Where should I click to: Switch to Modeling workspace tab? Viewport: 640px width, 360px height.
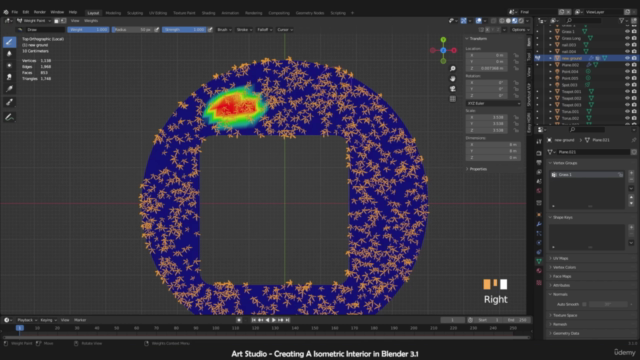pos(113,13)
